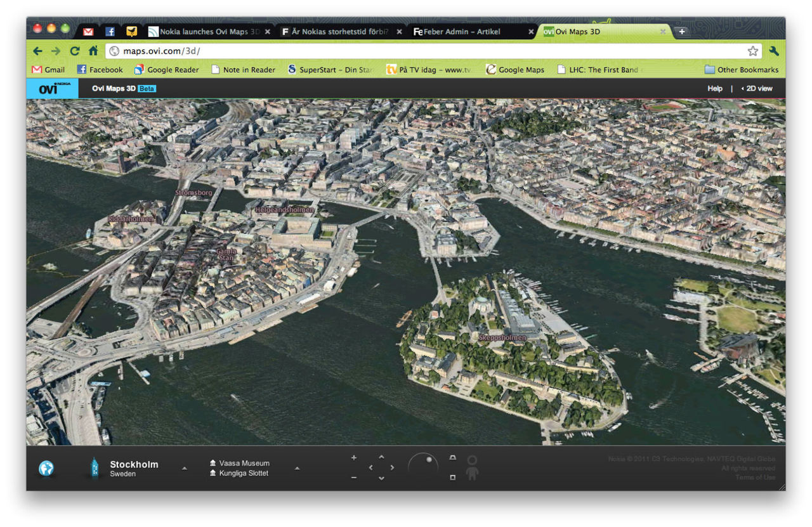Screen dimensions: 812x527
Task: Open the Help link
Action: (714, 88)
